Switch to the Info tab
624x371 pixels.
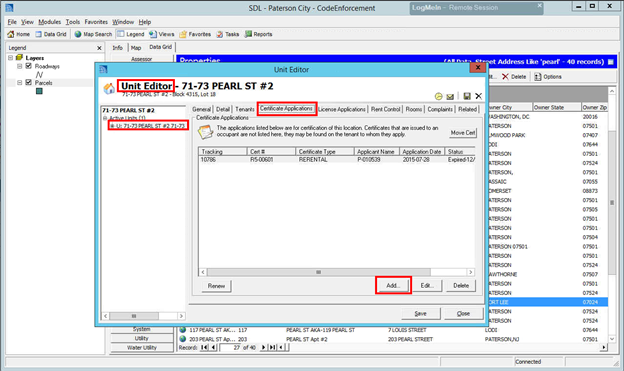pyautogui.click(x=117, y=48)
